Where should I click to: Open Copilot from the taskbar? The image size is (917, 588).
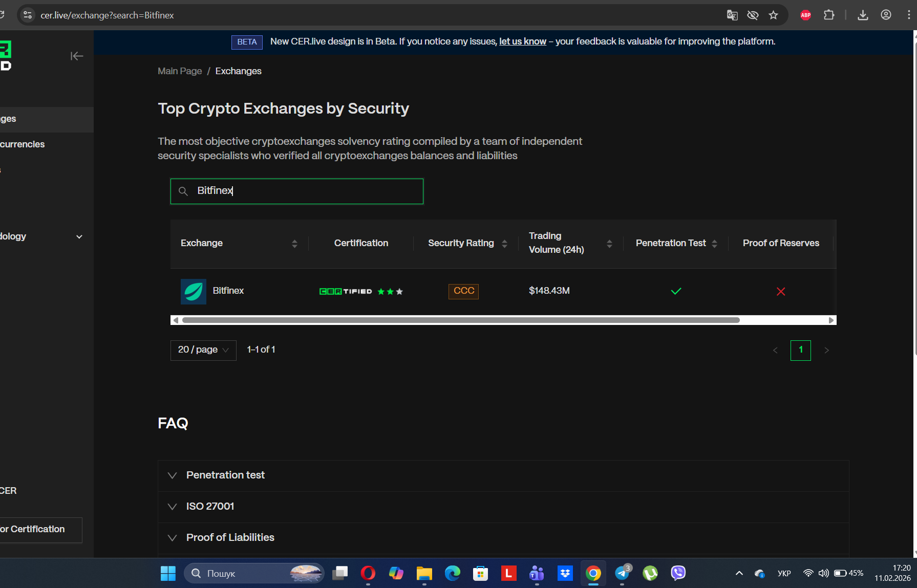396,573
